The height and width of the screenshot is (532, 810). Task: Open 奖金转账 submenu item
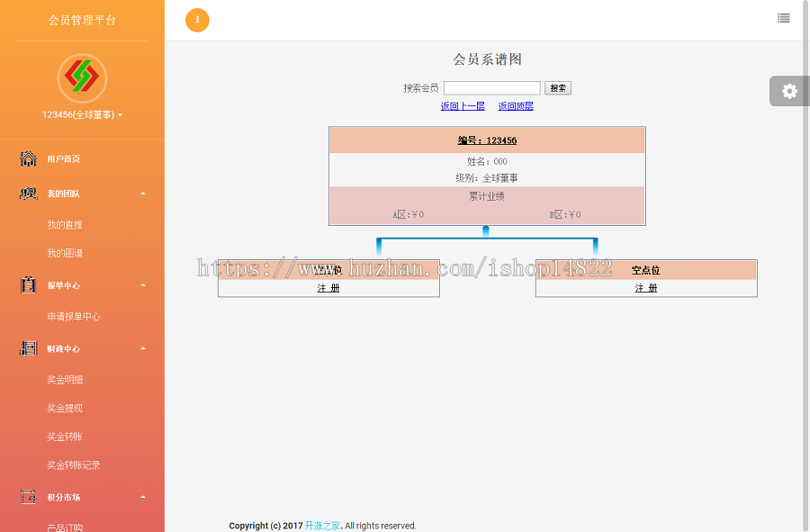[65, 437]
